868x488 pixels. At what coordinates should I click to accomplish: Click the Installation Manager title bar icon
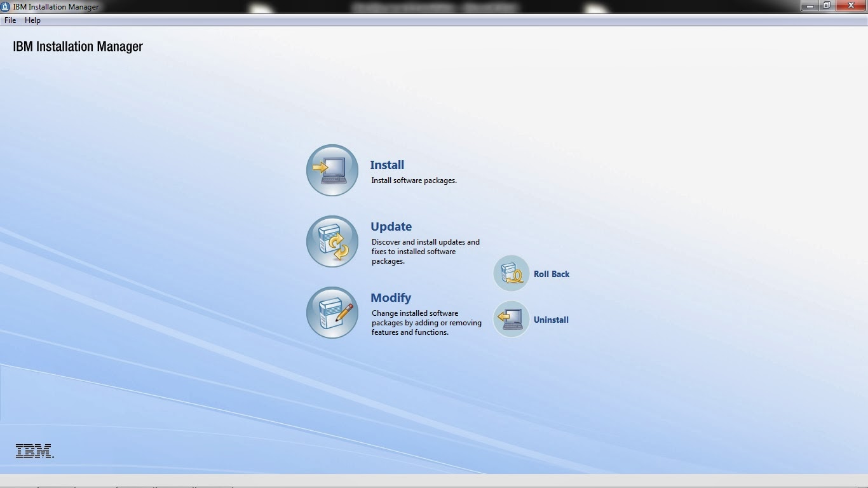[6, 6]
